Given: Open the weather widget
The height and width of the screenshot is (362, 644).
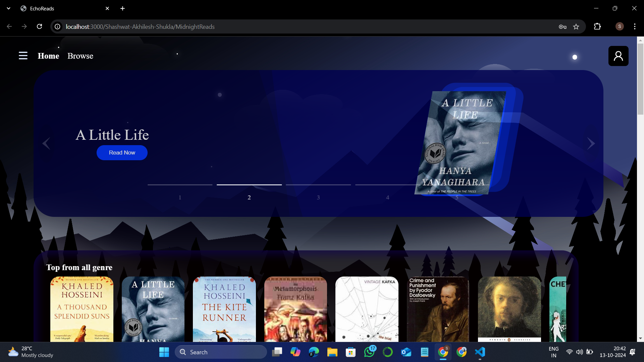Looking at the screenshot, I should 31,352.
